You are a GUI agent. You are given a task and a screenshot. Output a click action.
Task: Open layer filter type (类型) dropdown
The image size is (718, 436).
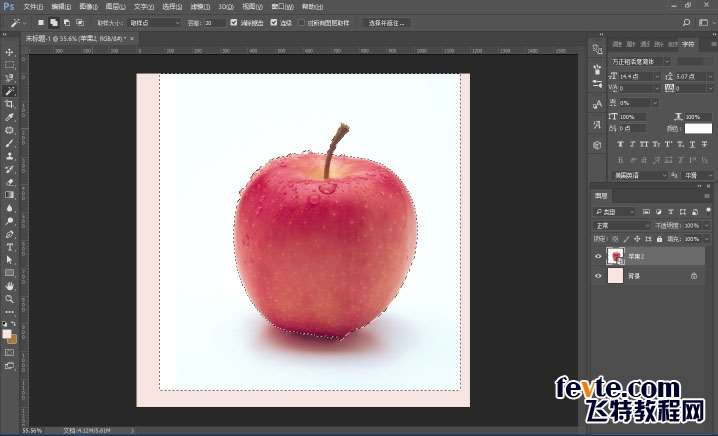[614, 212]
